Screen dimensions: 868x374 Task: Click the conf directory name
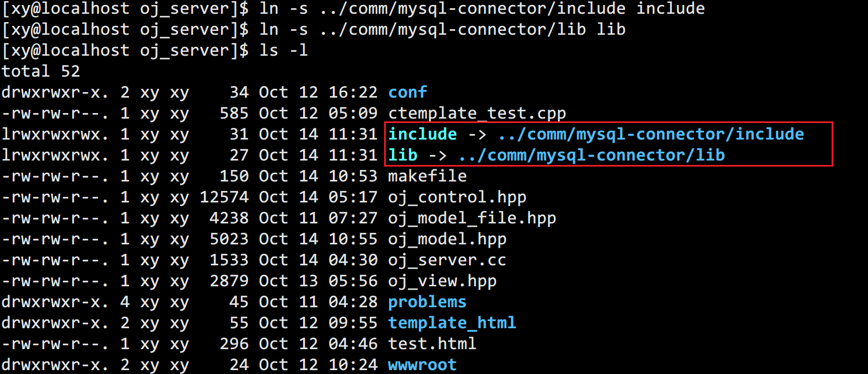tap(407, 92)
